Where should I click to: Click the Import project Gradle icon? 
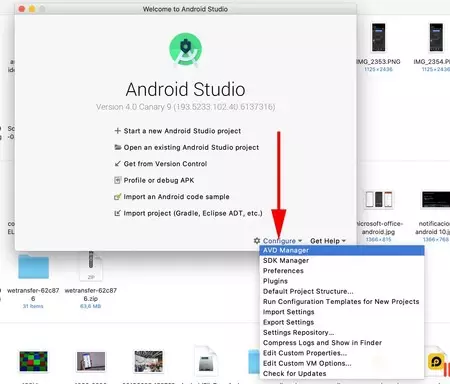click(x=117, y=213)
